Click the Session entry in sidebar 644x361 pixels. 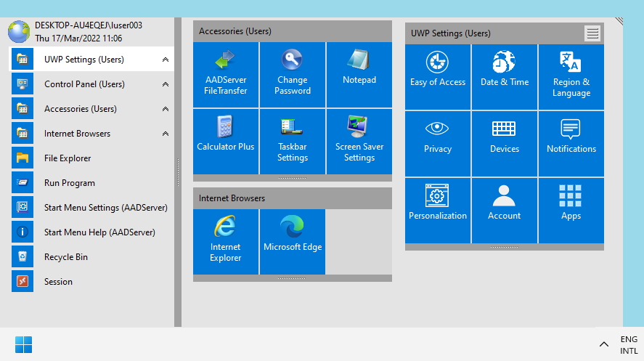(x=58, y=282)
